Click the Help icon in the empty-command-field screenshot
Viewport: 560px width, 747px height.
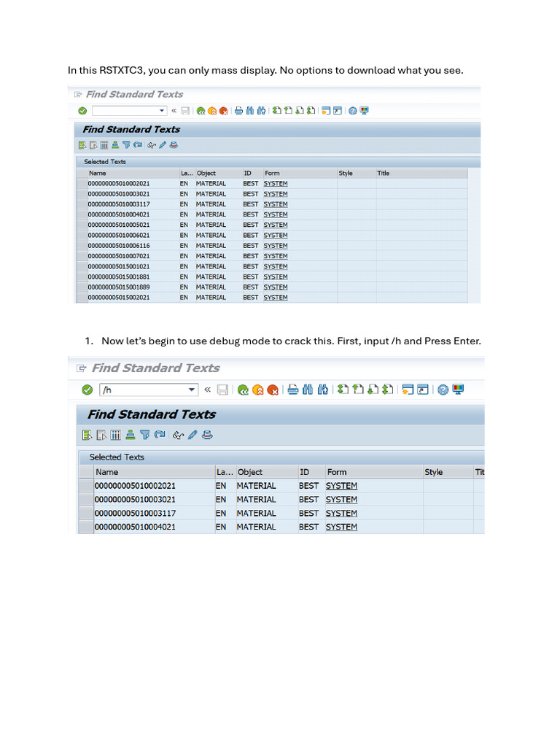pos(352,111)
